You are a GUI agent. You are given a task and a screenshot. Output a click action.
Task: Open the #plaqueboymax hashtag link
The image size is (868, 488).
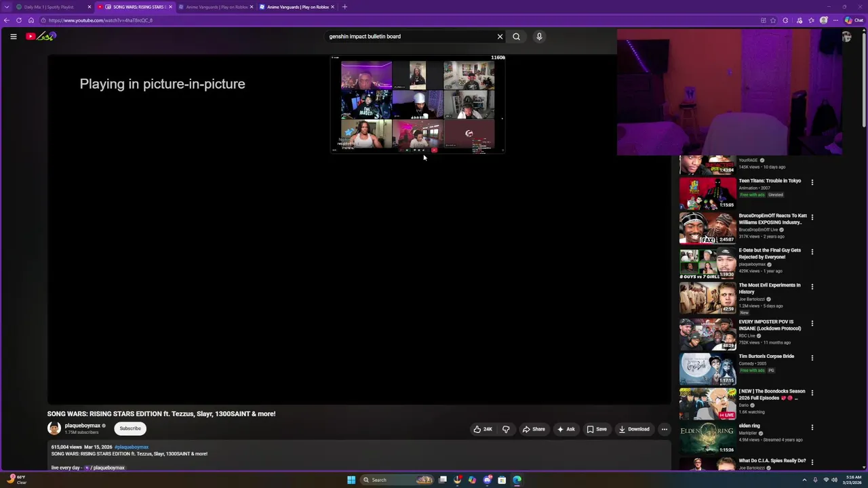coord(132,447)
